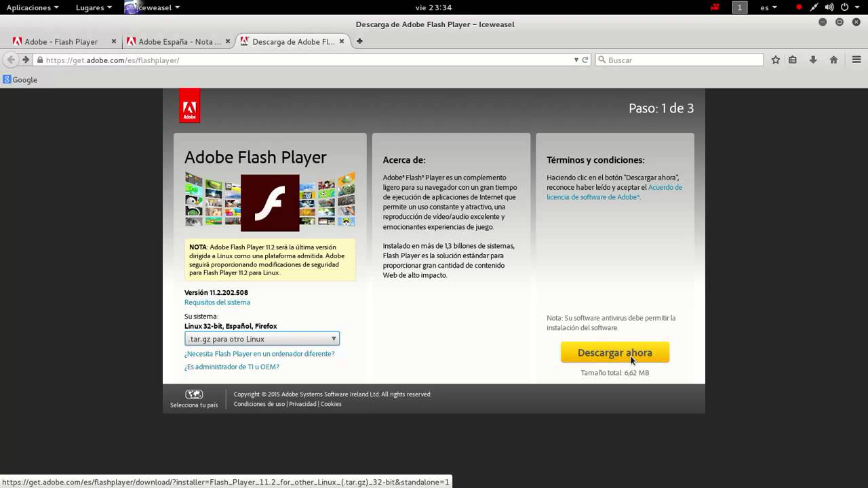This screenshot has width=868, height=488.
Task: Open the Condiciones de uso footer link
Action: pyautogui.click(x=259, y=404)
